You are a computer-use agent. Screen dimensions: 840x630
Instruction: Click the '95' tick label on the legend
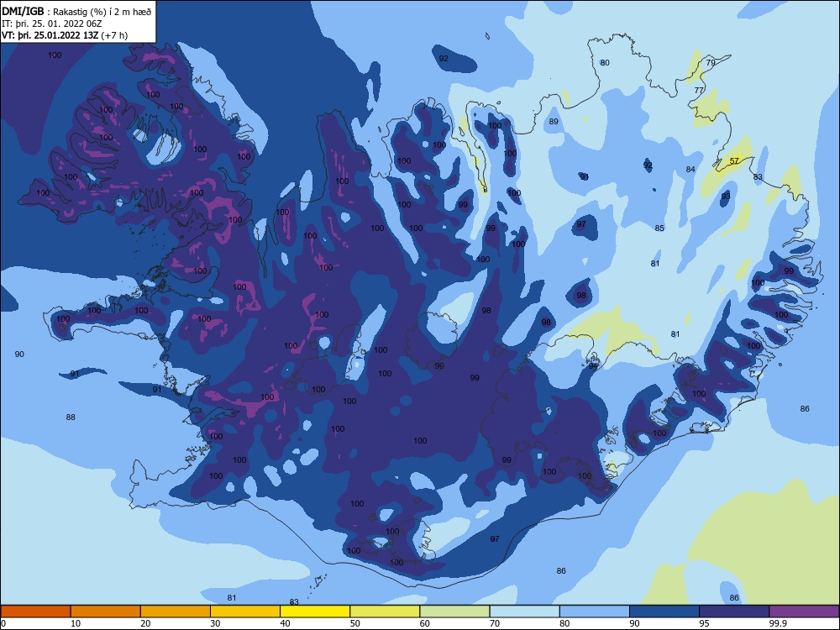pos(704,623)
